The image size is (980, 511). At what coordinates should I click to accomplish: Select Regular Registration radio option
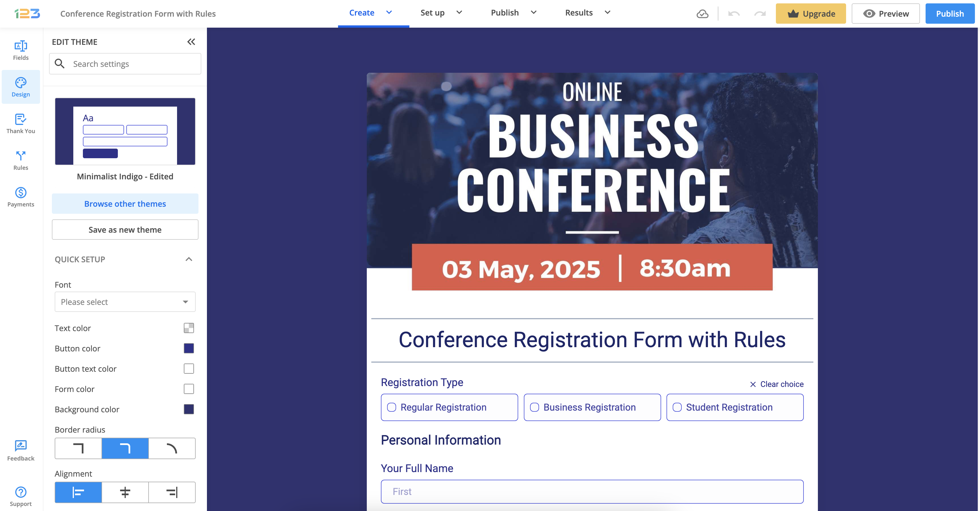pyautogui.click(x=392, y=407)
